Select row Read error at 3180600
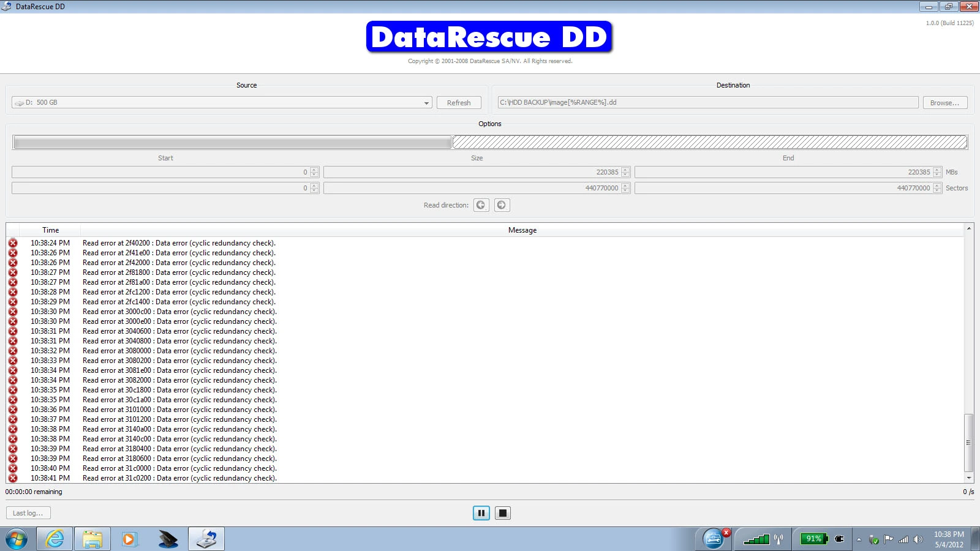 485,459
